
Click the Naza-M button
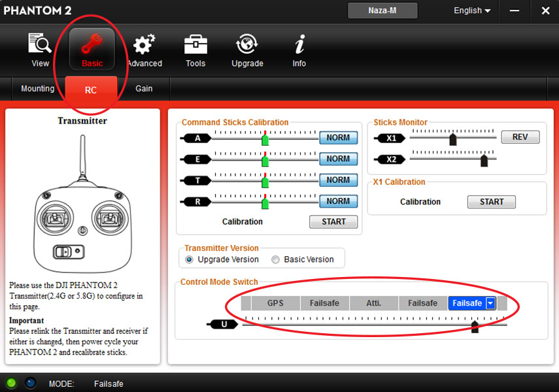click(382, 10)
